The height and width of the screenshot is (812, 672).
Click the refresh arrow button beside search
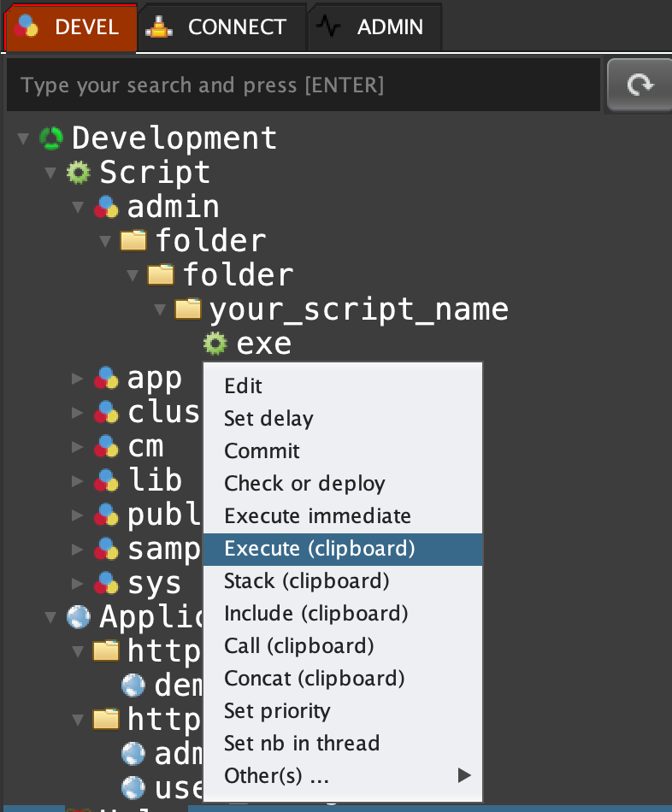click(639, 85)
